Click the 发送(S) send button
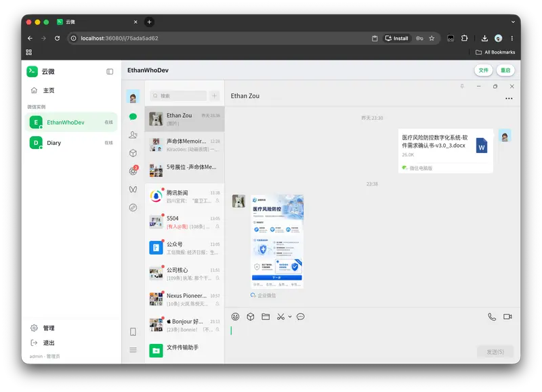Screen dimensions: 542x392 pos(495,351)
